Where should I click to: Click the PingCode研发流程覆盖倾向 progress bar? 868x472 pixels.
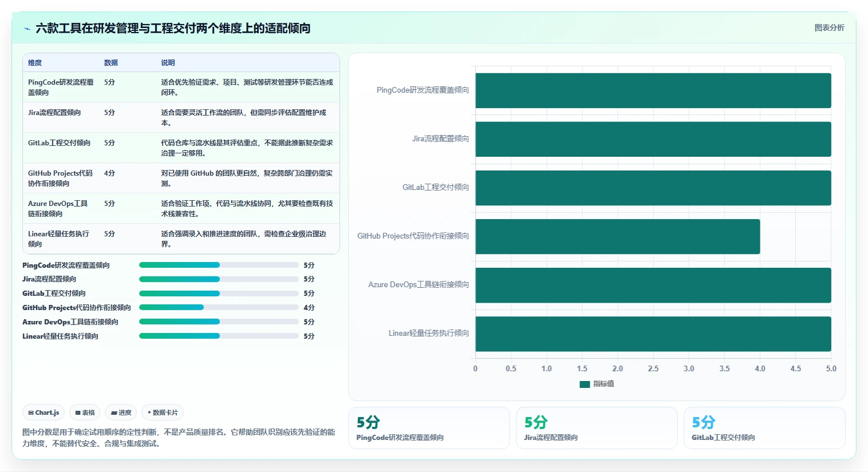tap(219, 265)
